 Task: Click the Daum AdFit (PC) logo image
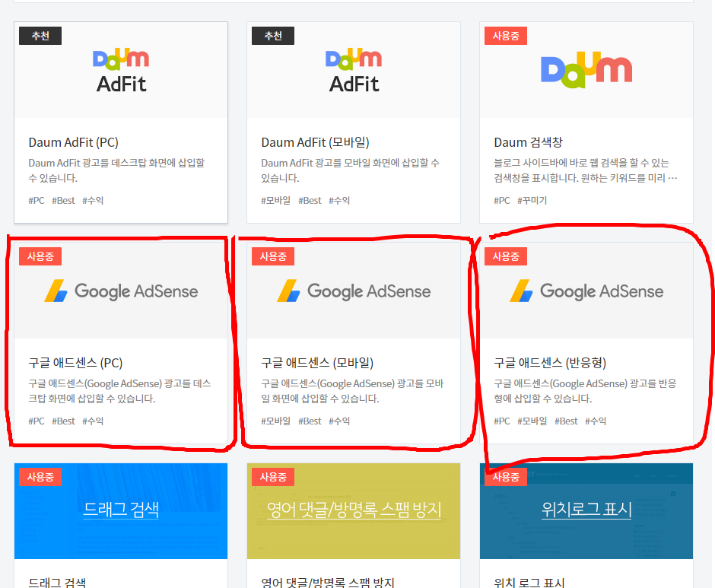[x=121, y=70]
